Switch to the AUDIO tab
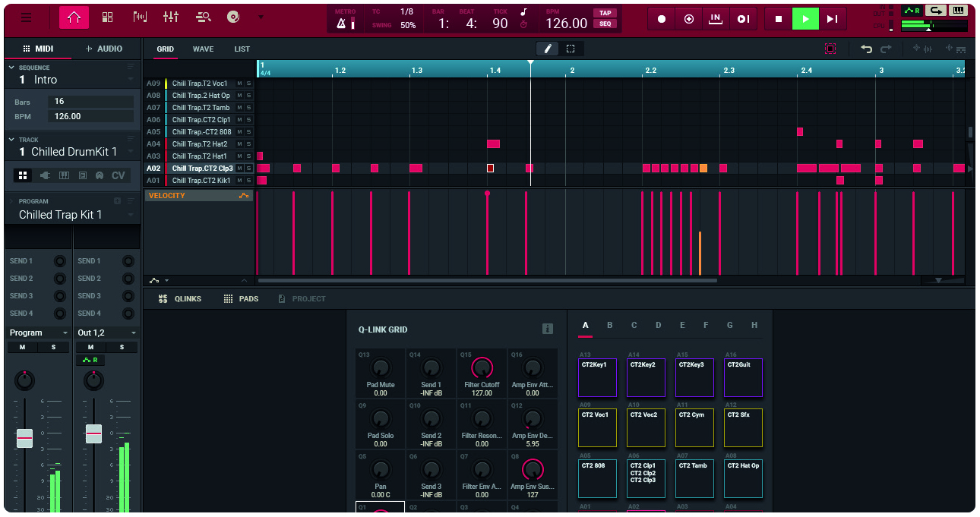Viewport: 980px width, 517px height. pos(105,49)
